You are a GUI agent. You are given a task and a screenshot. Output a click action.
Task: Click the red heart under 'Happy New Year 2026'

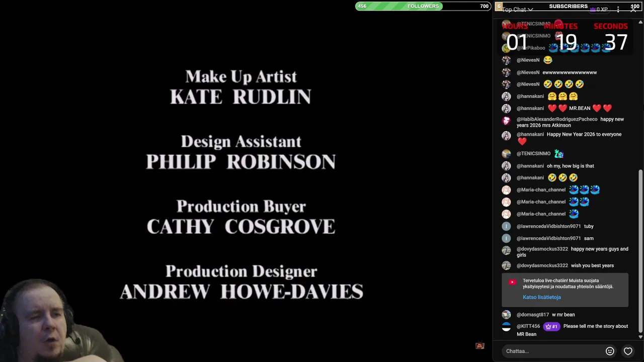click(x=522, y=142)
